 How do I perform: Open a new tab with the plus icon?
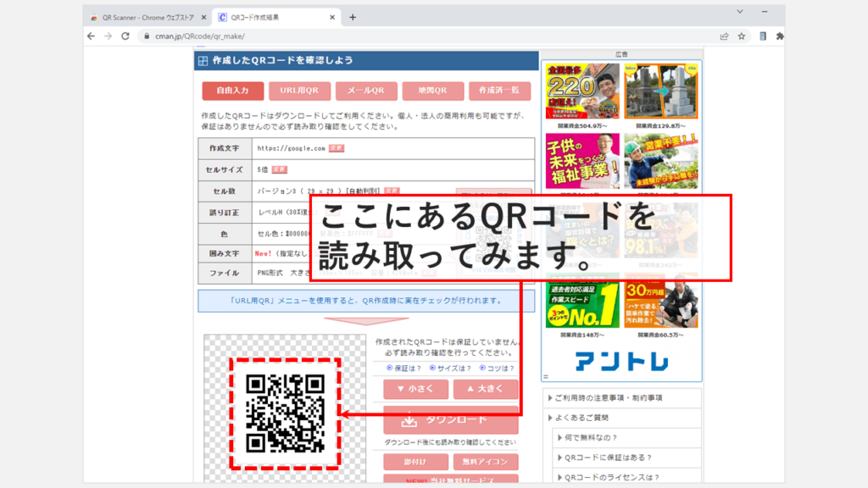click(353, 17)
